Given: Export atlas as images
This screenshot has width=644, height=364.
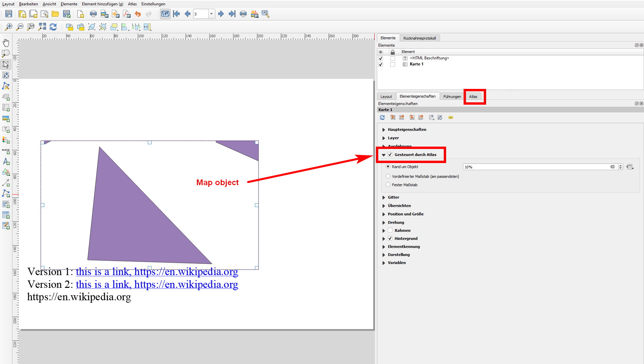Looking at the screenshot, I should [x=254, y=14].
